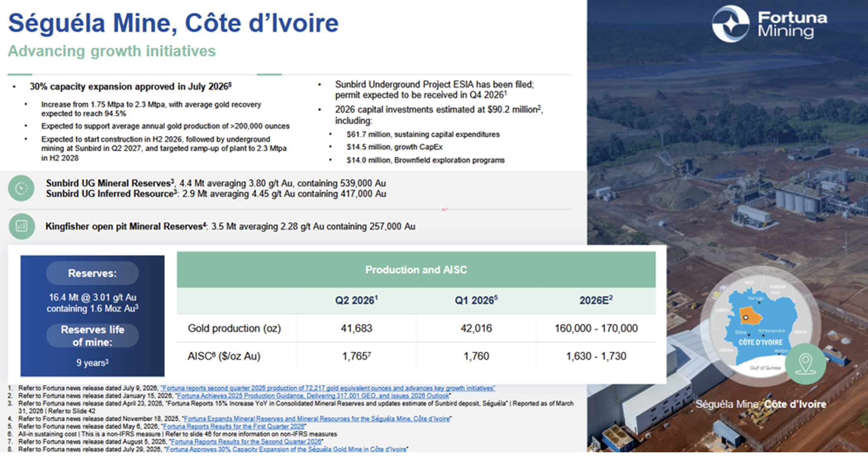This screenshot has height=456, width=868.
Task: Open the Approves 30% Capacity Expansion link
Action: point(286,449)
